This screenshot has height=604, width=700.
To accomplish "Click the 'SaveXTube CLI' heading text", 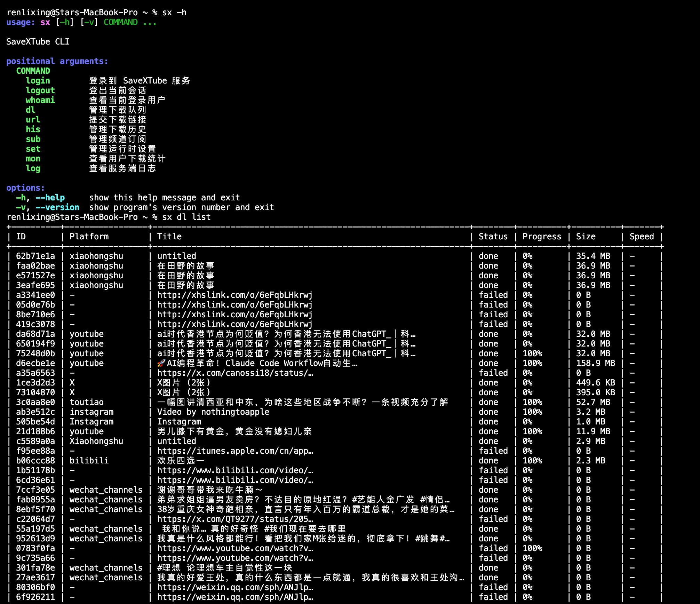I will pos(38,42).
